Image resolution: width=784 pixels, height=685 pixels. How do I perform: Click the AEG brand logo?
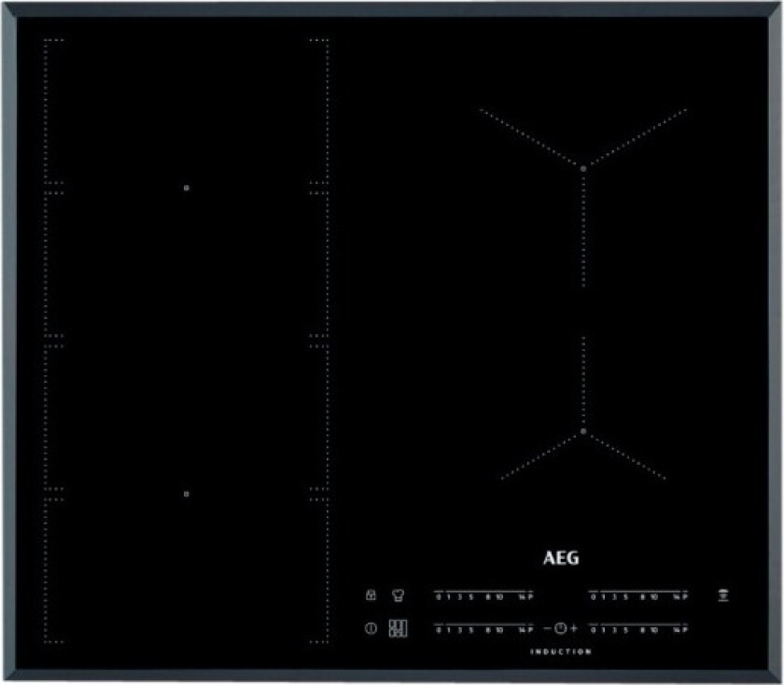click(x=560, y=558)
